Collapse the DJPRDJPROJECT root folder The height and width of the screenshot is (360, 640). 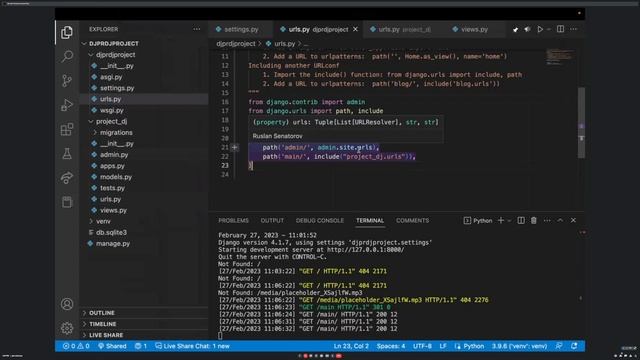[84, 43]
